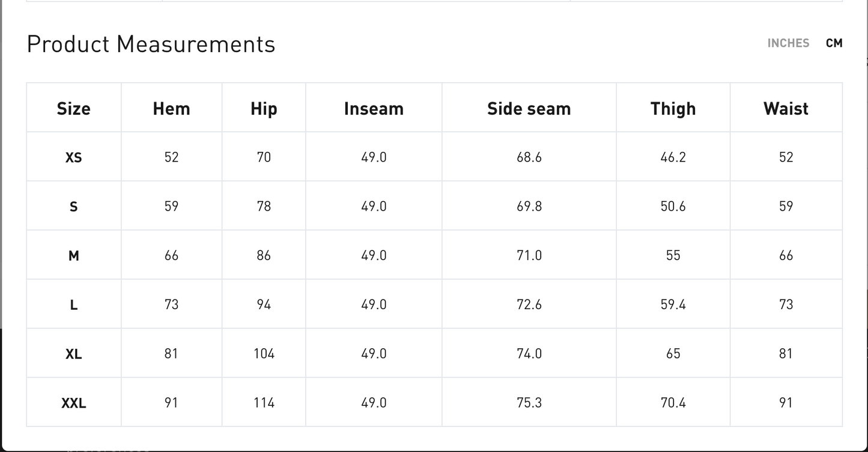
Task: Click the Hip column header
Action: (x=264, y=109)
